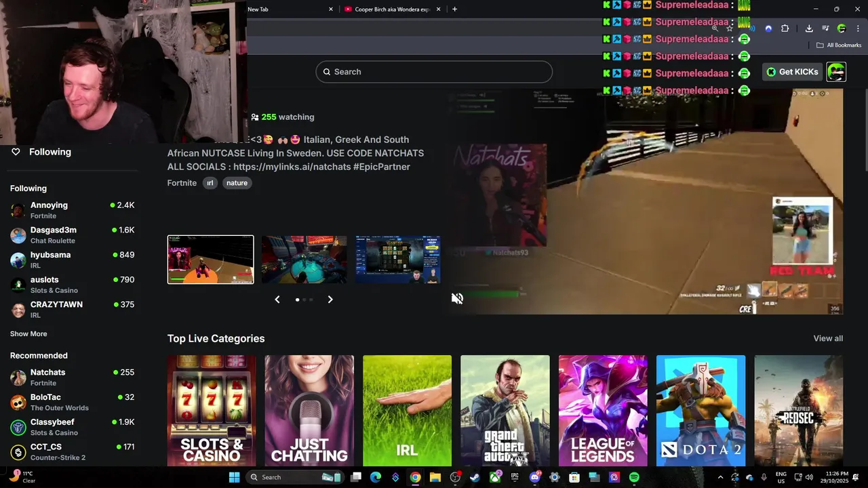
Task: Expand hidden system tray icons chevron
Action: pos(720,477)
